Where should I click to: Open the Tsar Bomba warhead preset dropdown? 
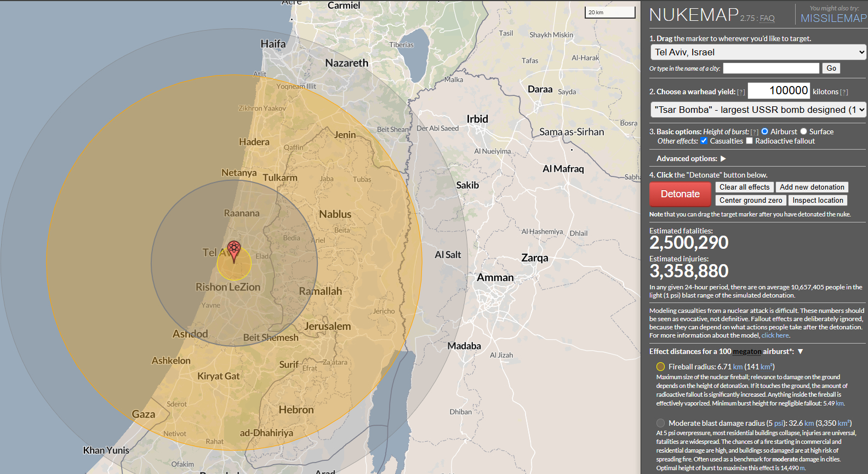tap(758, 110)
